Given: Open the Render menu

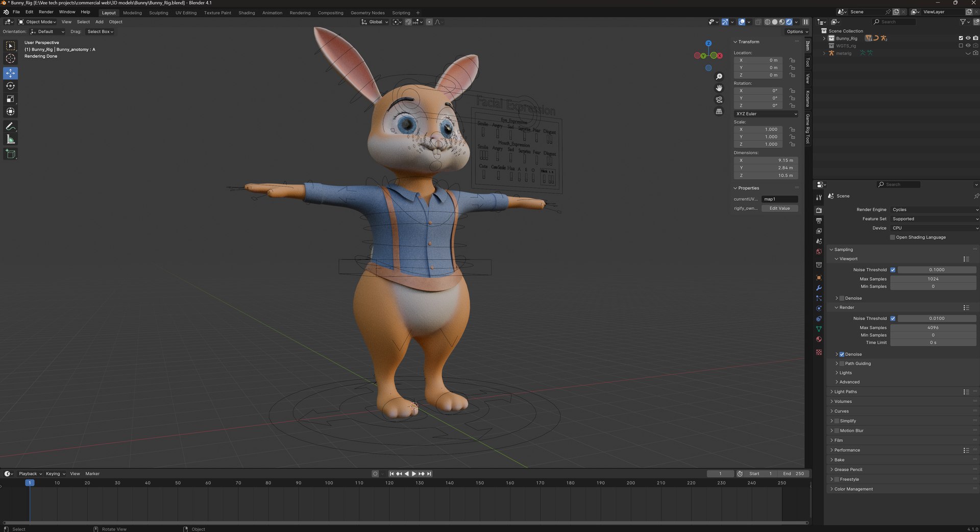Looking at the screenshot, I should [x=46, y=12].
